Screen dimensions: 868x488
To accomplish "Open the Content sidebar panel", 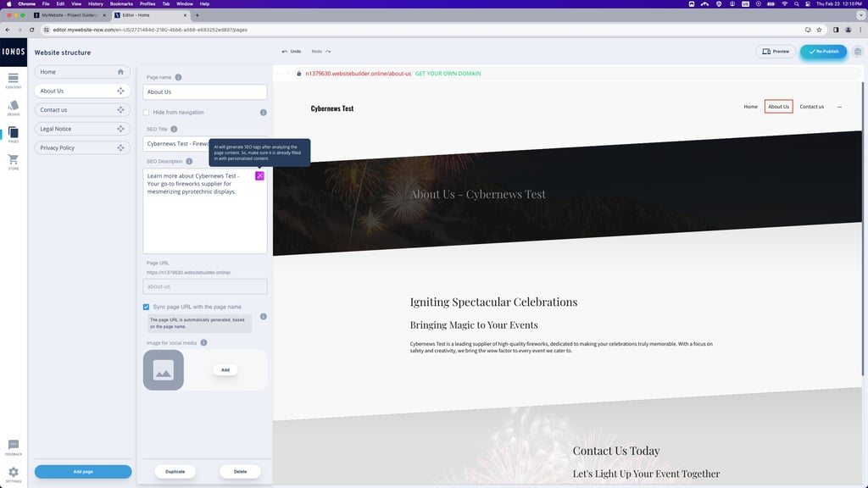I will click(x=14, y=80).
